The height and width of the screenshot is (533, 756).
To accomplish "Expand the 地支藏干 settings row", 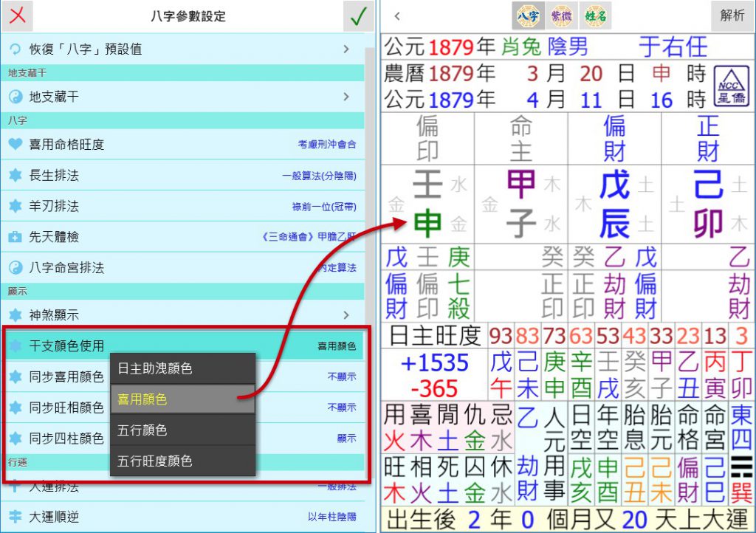I will click(x=183, y=97).
